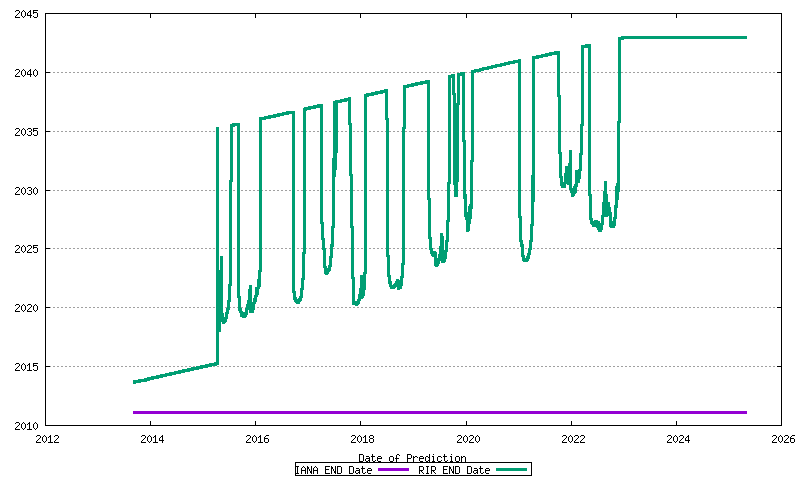Click the 2024 label on the horizontal axis
This screenshot has height=480, width=800.
click(x=678, y=438)
